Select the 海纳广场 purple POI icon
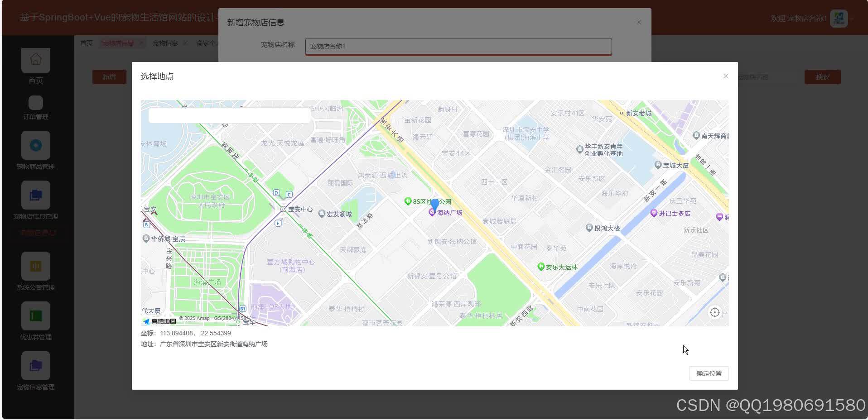 [432, 212]
